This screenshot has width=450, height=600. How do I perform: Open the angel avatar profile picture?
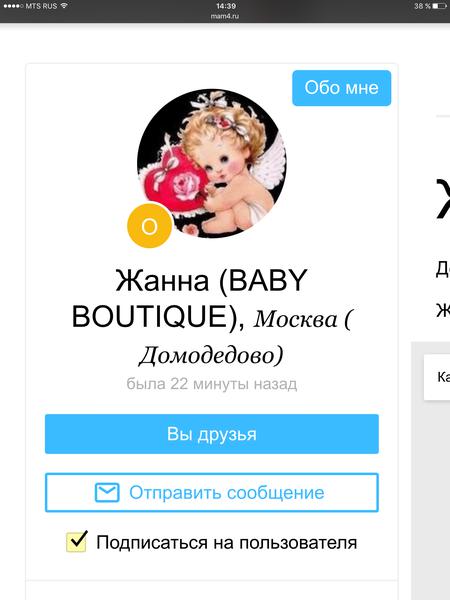(x=212, y=163)
